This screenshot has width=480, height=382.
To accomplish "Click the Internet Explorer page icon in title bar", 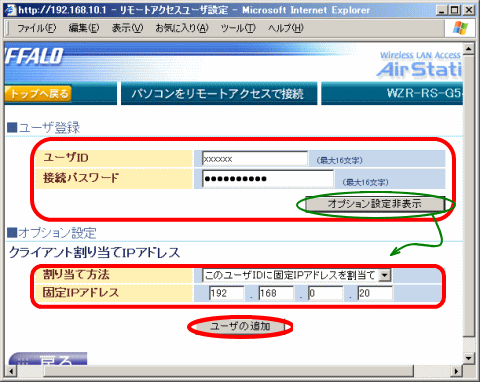I will pos(11,10).
